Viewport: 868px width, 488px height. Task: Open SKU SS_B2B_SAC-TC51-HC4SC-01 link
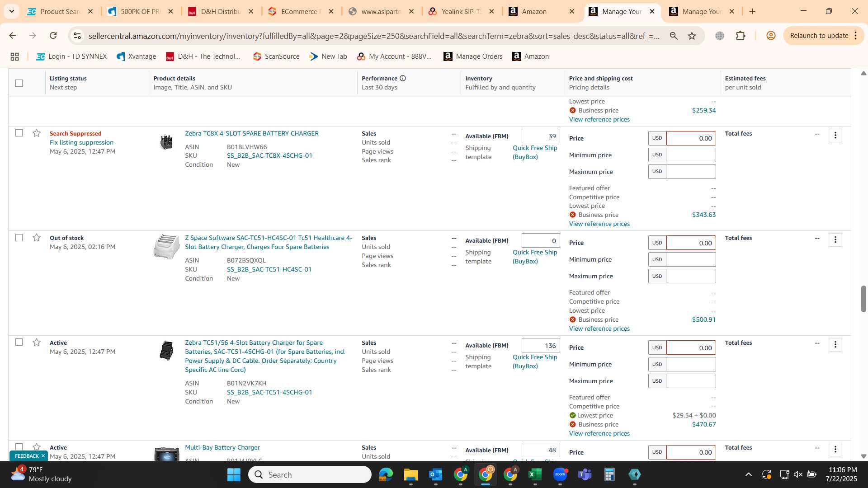coord(269,269)
